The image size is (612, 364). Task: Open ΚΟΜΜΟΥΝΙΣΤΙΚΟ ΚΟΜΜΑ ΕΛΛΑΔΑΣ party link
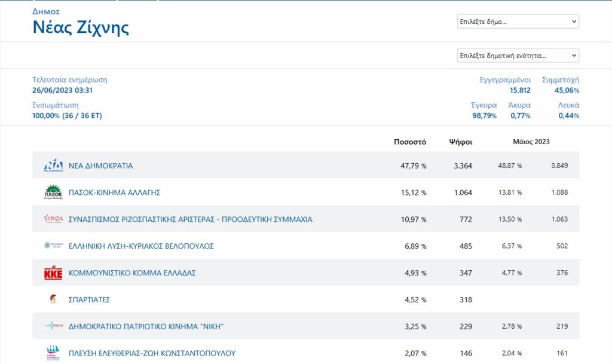coord(132,273)
